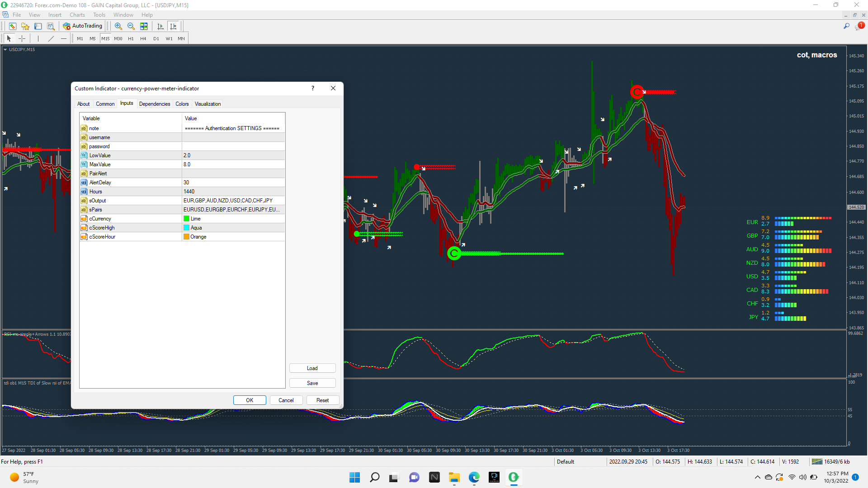
Task: Click the Zoom In magnifier icon
Action: [x=118, y=26]
